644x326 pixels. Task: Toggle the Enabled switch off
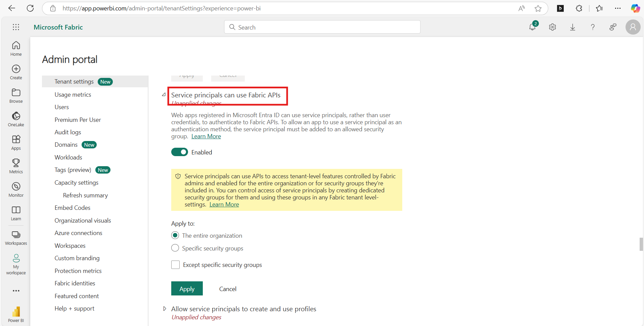180,152
